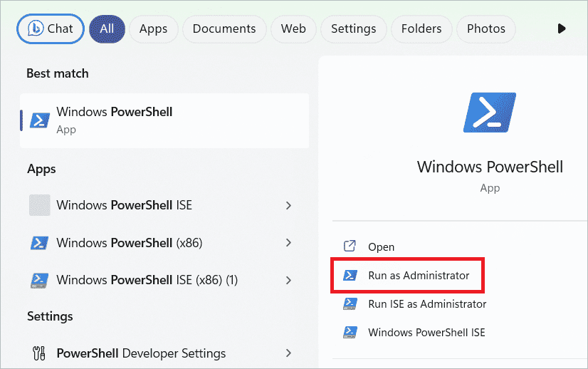Open the Windows PowerShell best match result
This screenshot has width=588, height=369.
(164, 120)
